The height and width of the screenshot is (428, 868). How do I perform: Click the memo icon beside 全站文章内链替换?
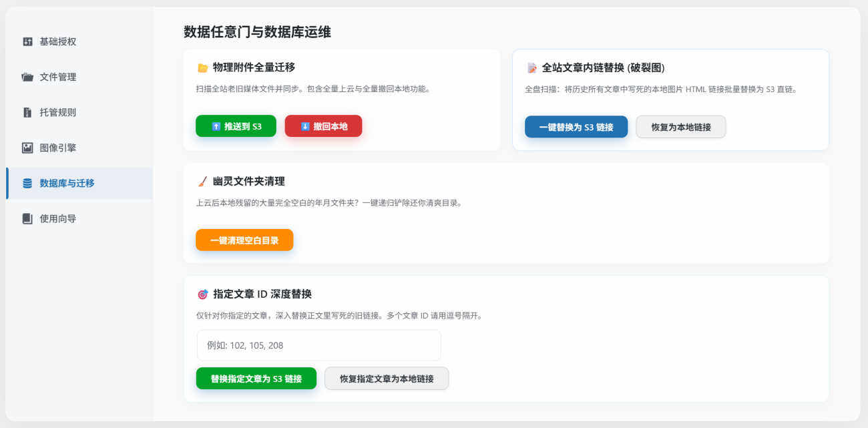pos(531,68)
